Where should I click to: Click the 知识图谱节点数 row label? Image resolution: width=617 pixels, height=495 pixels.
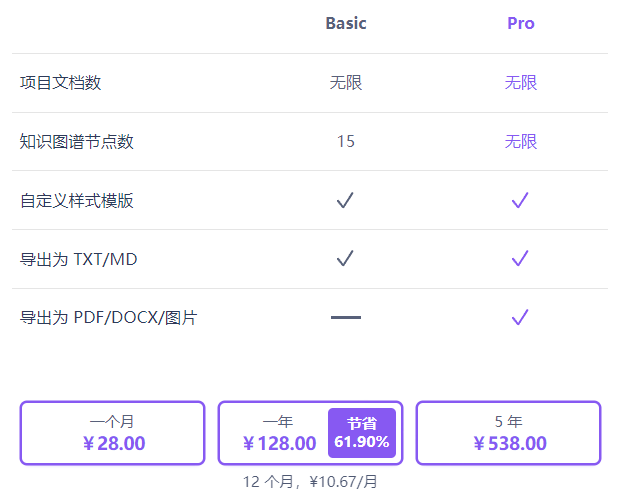tap(77, 142)
